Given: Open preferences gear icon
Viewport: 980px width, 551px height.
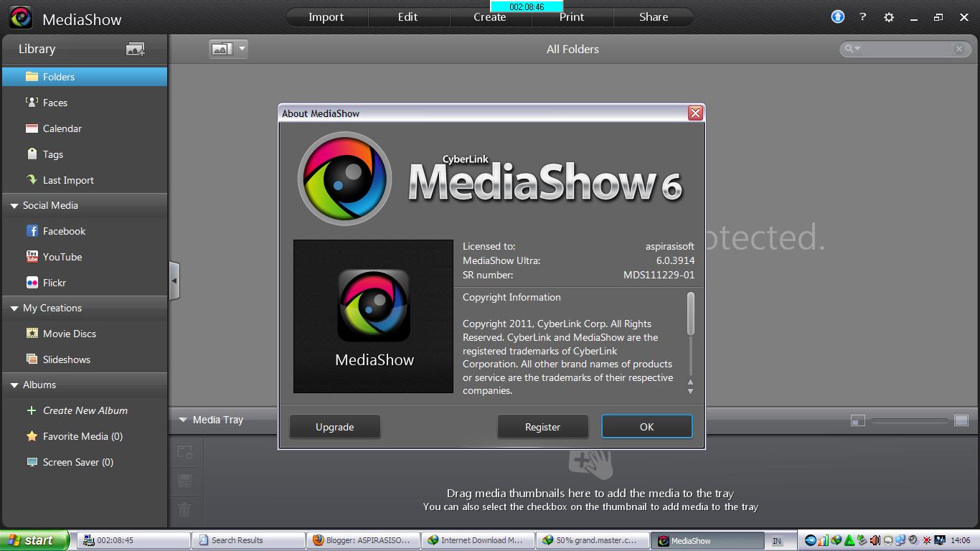Looking at the screenshot, I should 889,17.
